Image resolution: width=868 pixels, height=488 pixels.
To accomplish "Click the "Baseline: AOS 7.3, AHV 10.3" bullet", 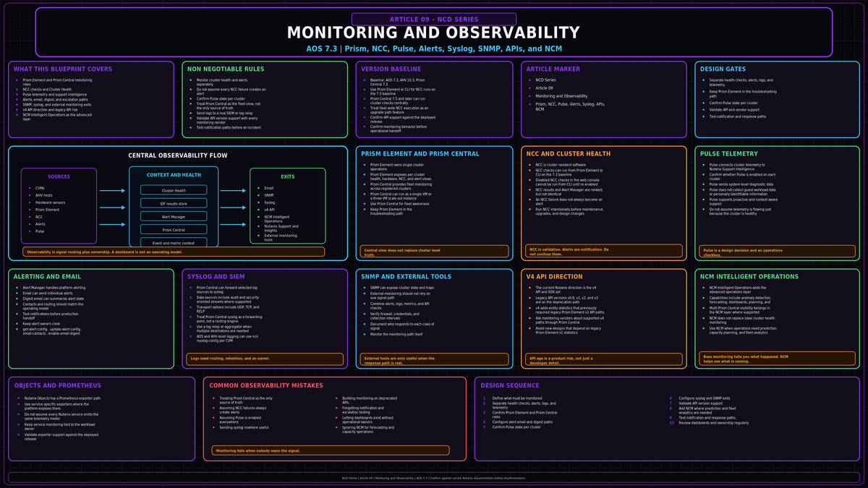I will (x=398, y=82).
